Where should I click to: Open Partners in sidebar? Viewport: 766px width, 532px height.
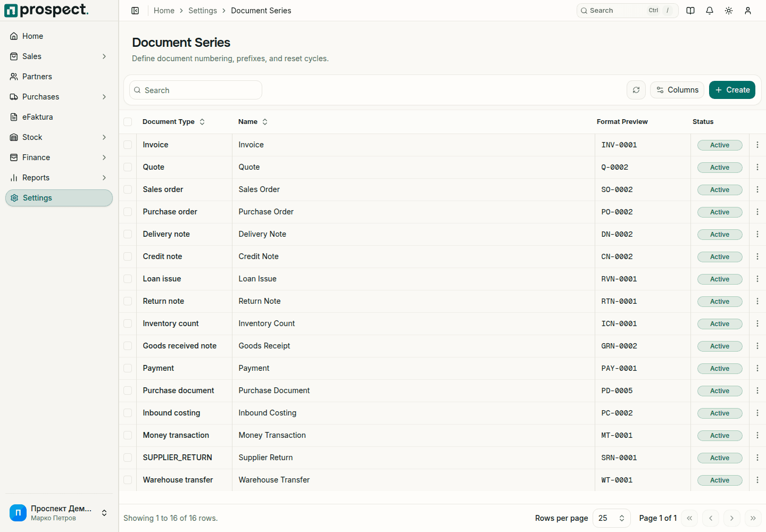click(x=59, y=77)
